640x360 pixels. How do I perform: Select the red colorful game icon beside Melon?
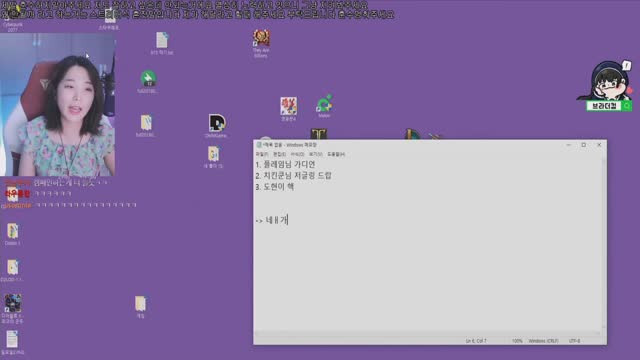pos(289,107)
